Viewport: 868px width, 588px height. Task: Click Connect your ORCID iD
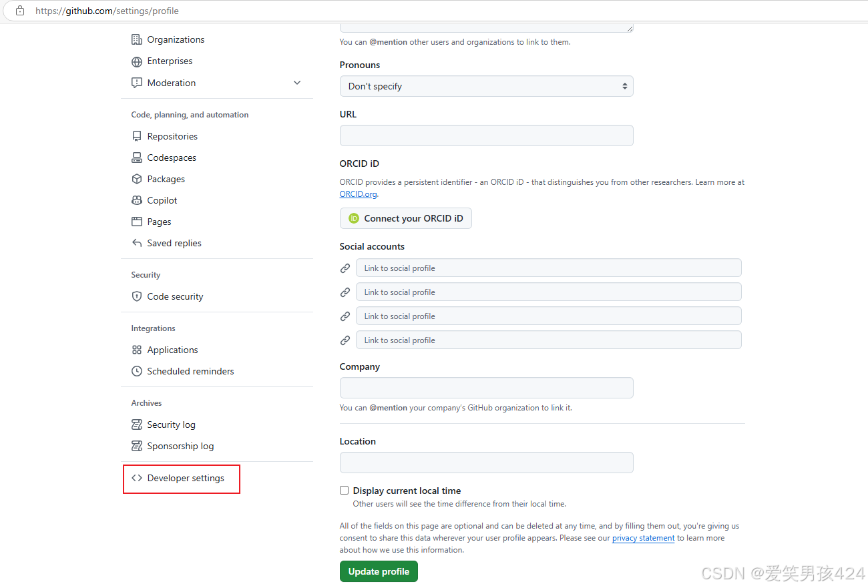[x=405, y=218]
